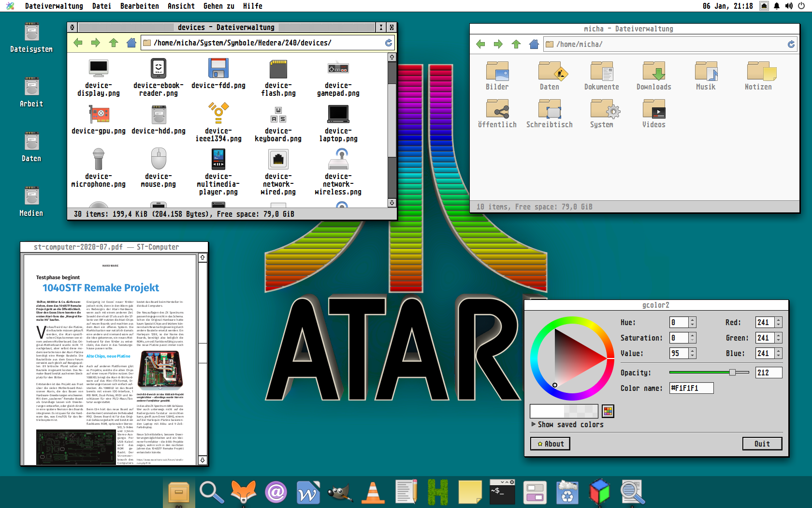812x508 pixels.
Task: Launch Firefox from the dock
Action: pos(244,493)
